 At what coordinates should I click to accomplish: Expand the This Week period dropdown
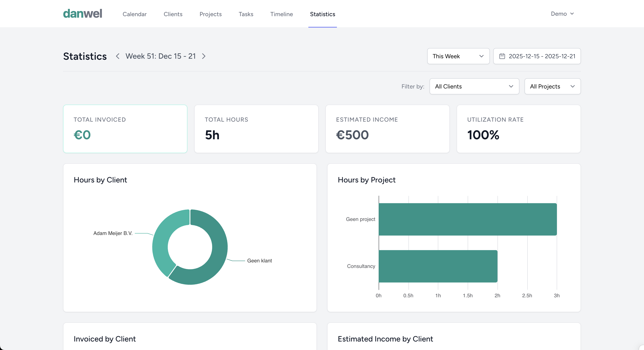point(458,56)
